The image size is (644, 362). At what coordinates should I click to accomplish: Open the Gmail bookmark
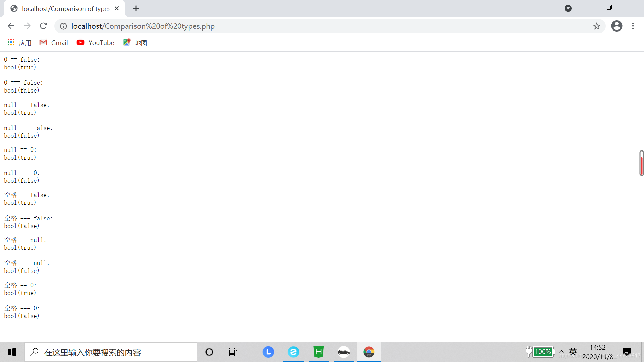pos(54,43)
